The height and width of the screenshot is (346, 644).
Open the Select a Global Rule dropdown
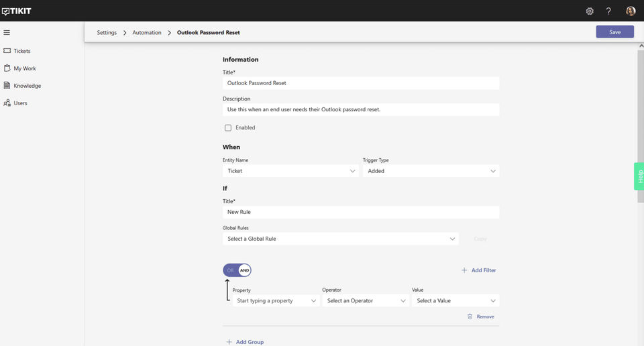[341, 239]
